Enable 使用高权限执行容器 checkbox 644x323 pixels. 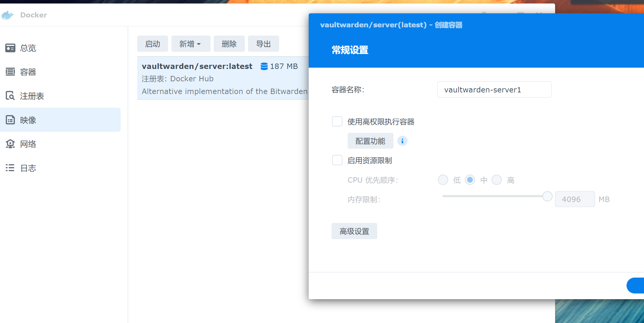pyautogui.click(x=337, y=121)
